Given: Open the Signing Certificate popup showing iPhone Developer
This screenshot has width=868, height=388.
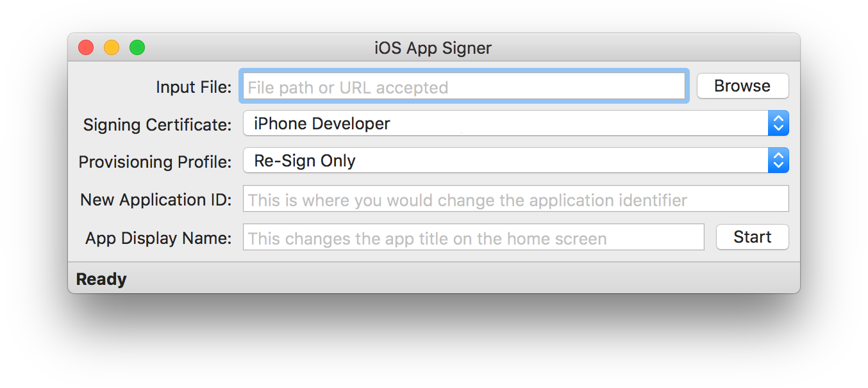Looking at the screenshot, I should coord(505,124).
